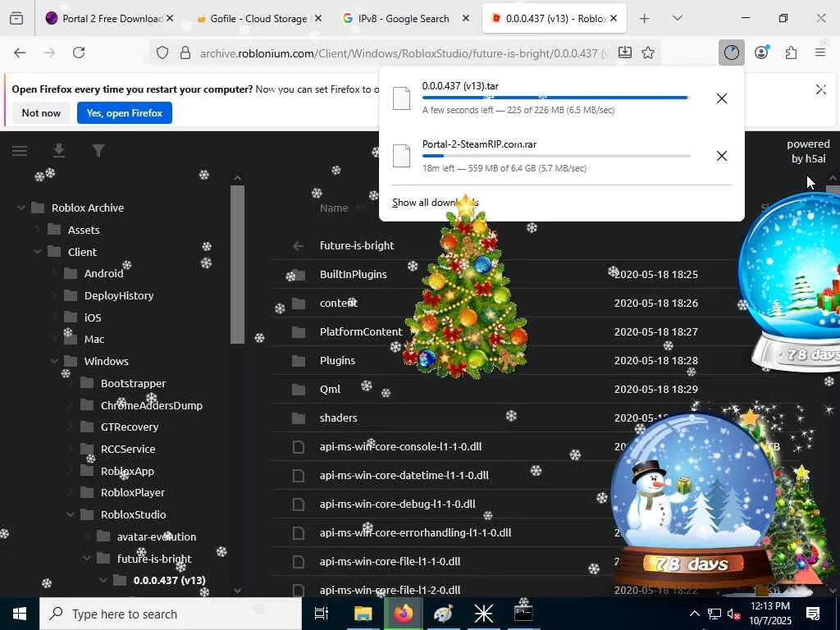840x630 pixels.
Task: Click the save page icon in address bar
Action: pyautogui.click(x=624, y=52)
